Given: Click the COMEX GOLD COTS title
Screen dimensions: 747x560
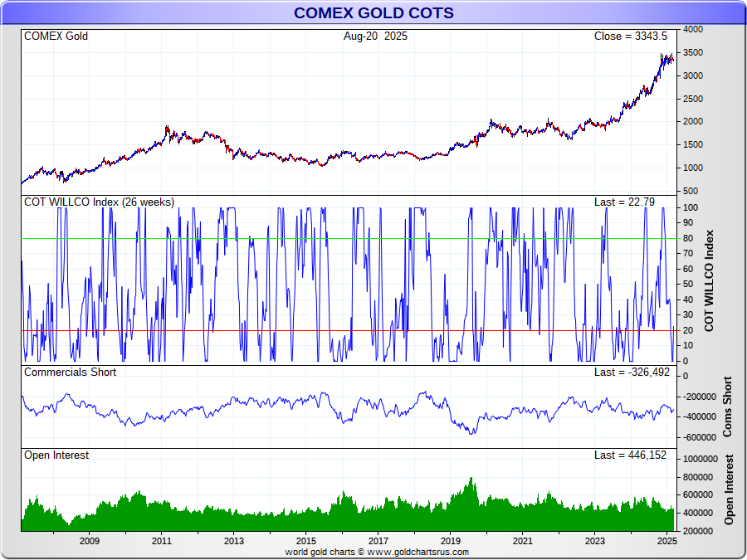Looking at the screenshot, I should tap(373, 12).
